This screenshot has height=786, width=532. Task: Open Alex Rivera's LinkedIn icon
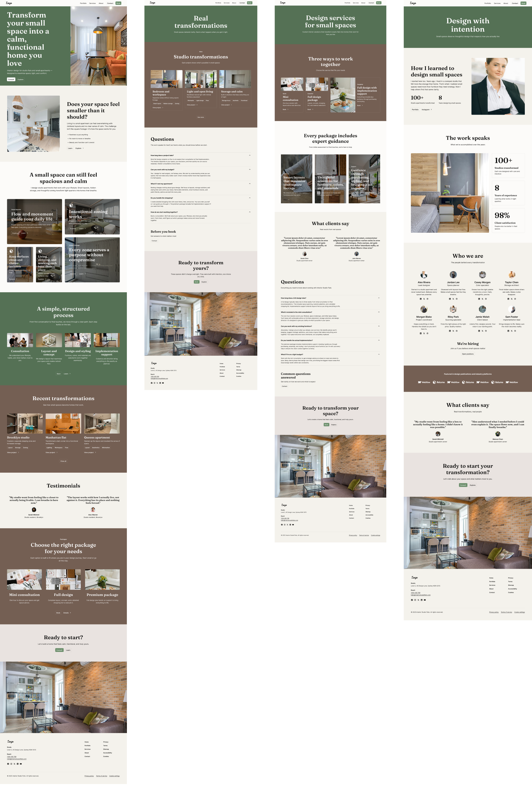pyautogui.click(x=420, y=299)
